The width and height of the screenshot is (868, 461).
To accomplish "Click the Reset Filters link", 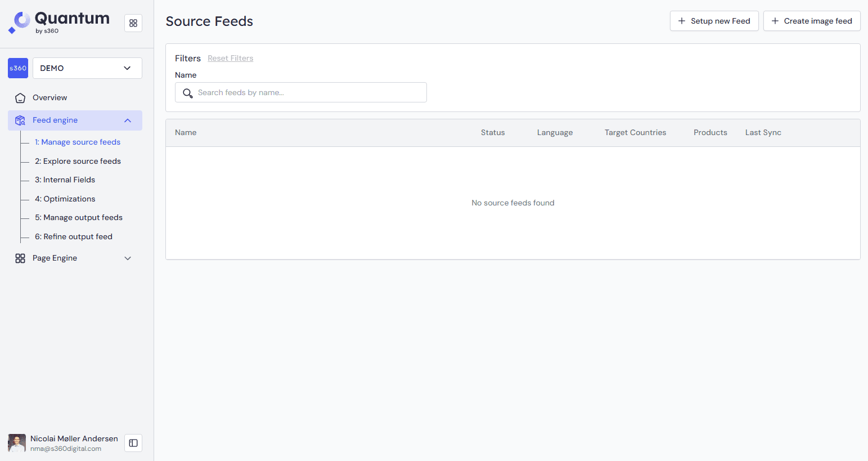I will click(230, 58).
